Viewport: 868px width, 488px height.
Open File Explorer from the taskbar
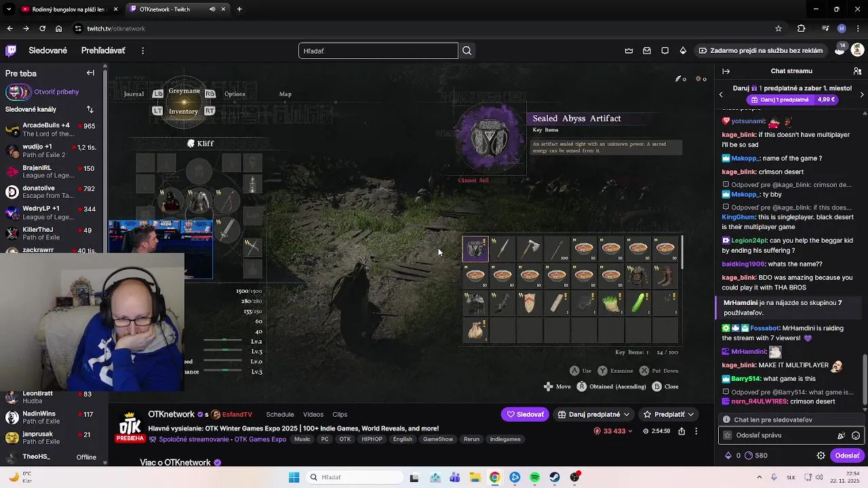[475, 477]
